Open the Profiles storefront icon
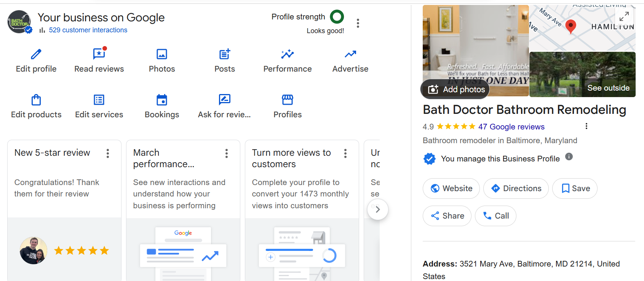644x281 pixels. coord(288,100)
